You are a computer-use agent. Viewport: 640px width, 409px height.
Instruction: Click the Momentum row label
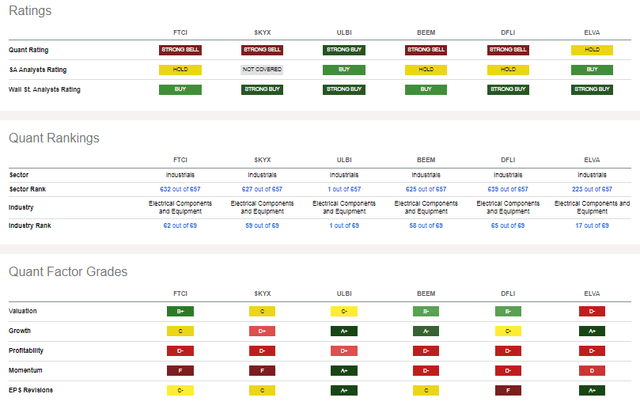(25, 371)
